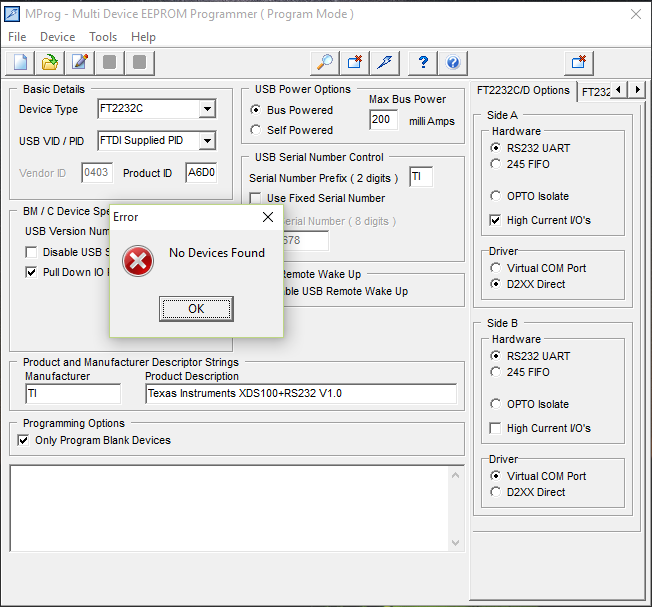The width and height of the screenshot is (652, 607).
Task: Click the Program lightning bolt icon
Action: pyautogui.click(x=385, y=63)
